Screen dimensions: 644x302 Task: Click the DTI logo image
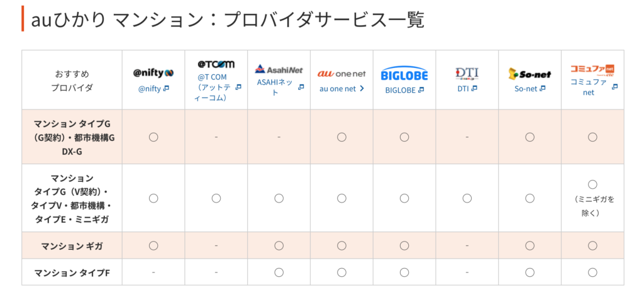pos(467,74)
